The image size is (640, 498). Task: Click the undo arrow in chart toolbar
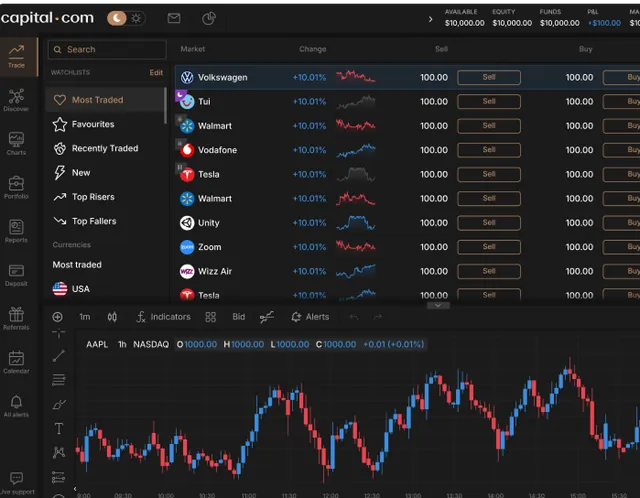pyautogui.click(x=354, y=317)
